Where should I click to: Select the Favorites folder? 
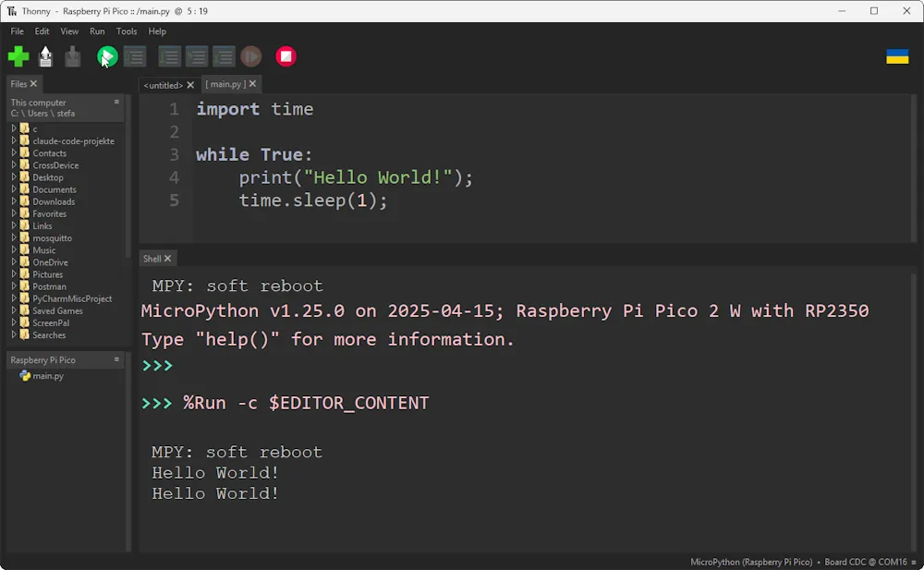click(50, 213)
